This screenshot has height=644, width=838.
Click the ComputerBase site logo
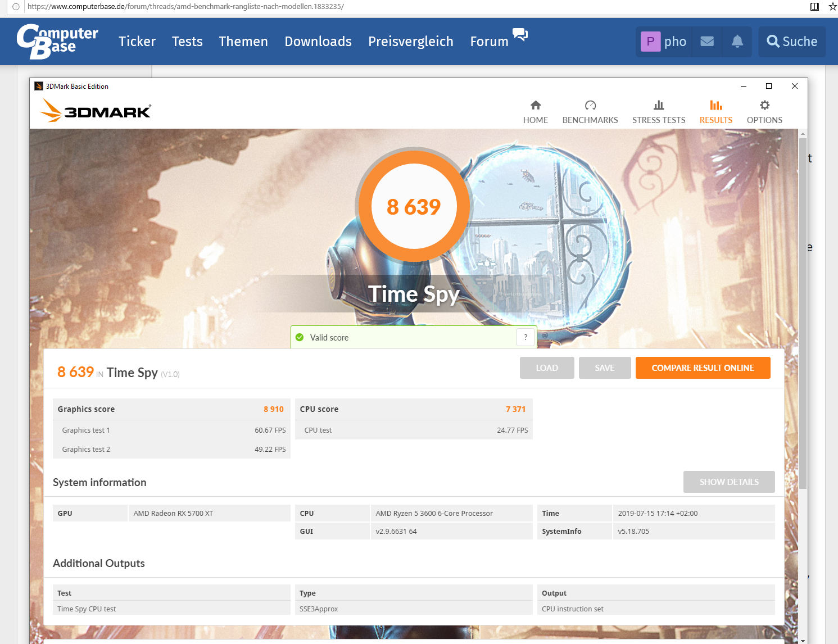pyautogui.click(x=57, y=41)
